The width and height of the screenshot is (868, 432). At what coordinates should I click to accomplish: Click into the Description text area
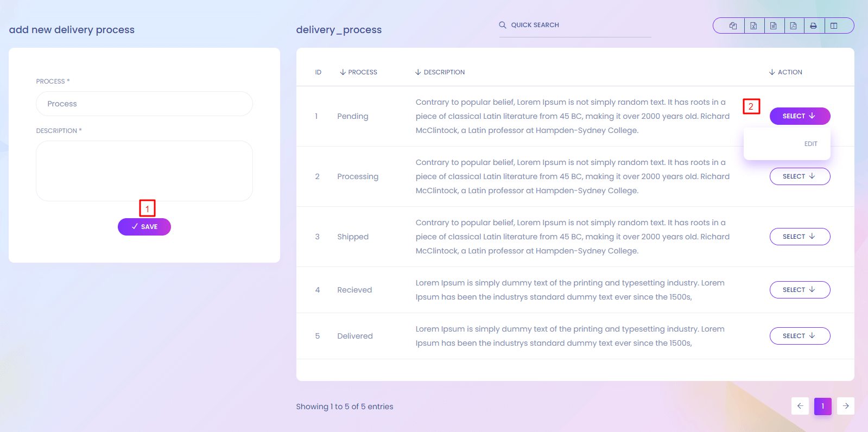(x=144, y=171)
